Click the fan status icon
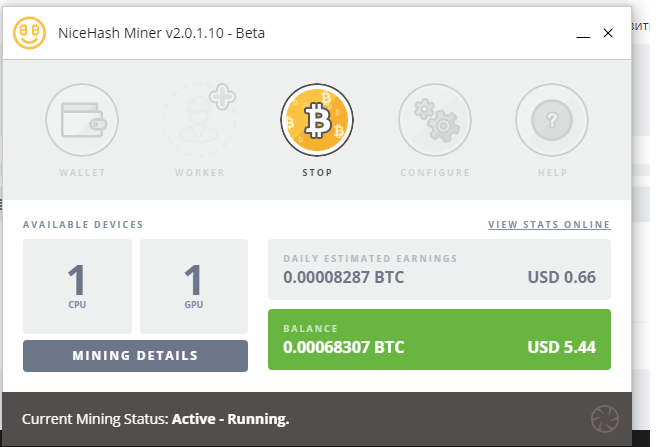Image resolution: width=658 pixels, height=447 pixels. point(605,419)
